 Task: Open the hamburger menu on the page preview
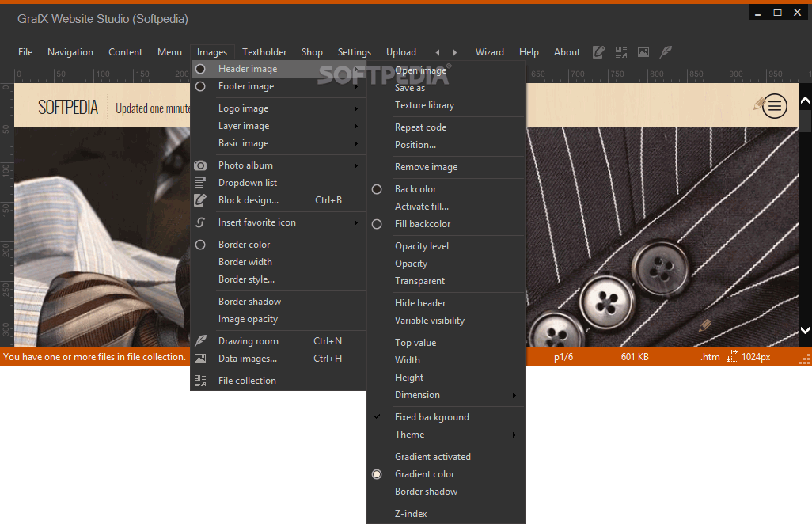click(775, 106)
